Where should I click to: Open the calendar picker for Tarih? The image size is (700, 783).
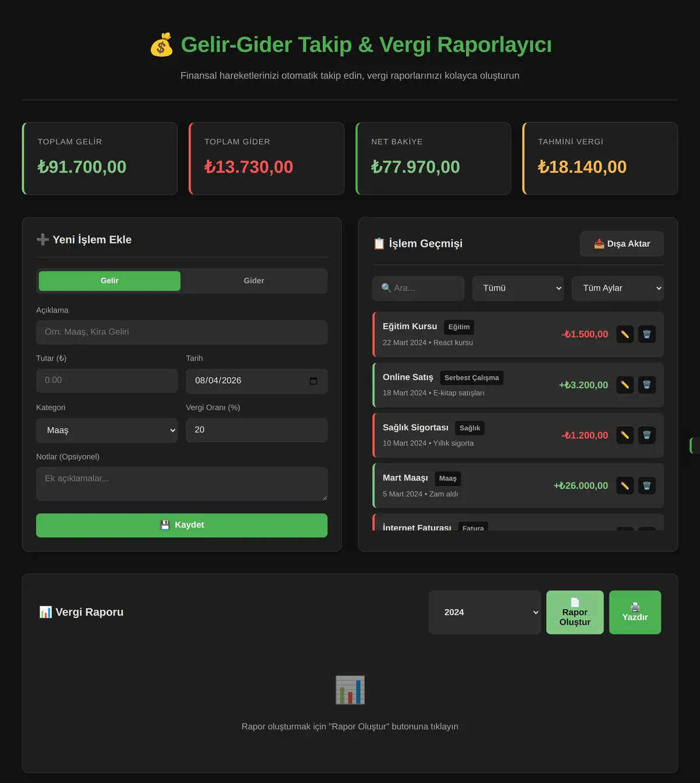(313, 381)
